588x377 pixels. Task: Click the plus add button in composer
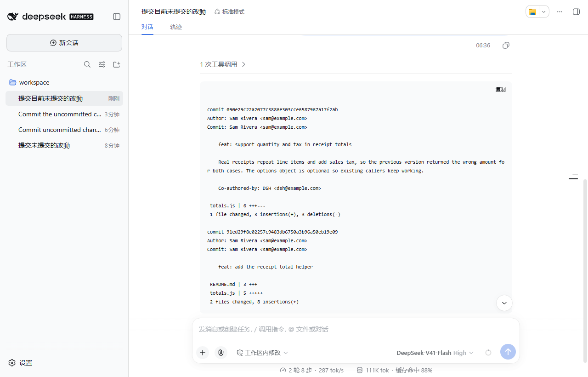pos(203,353)
